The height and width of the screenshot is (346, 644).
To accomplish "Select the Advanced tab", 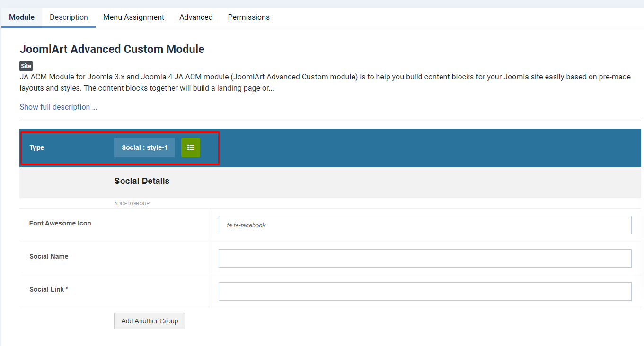I will point(196,17).
